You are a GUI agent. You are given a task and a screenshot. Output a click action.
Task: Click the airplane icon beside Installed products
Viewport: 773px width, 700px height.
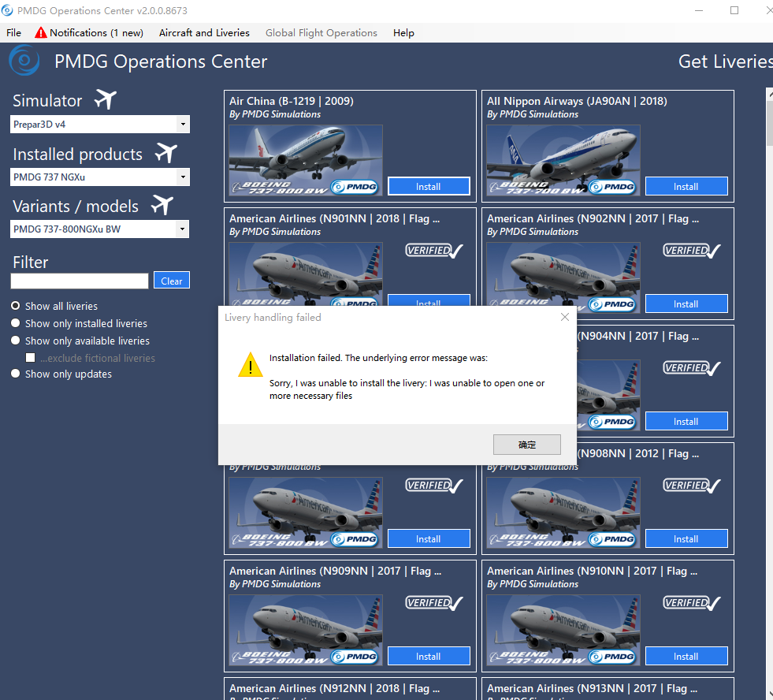166,153
